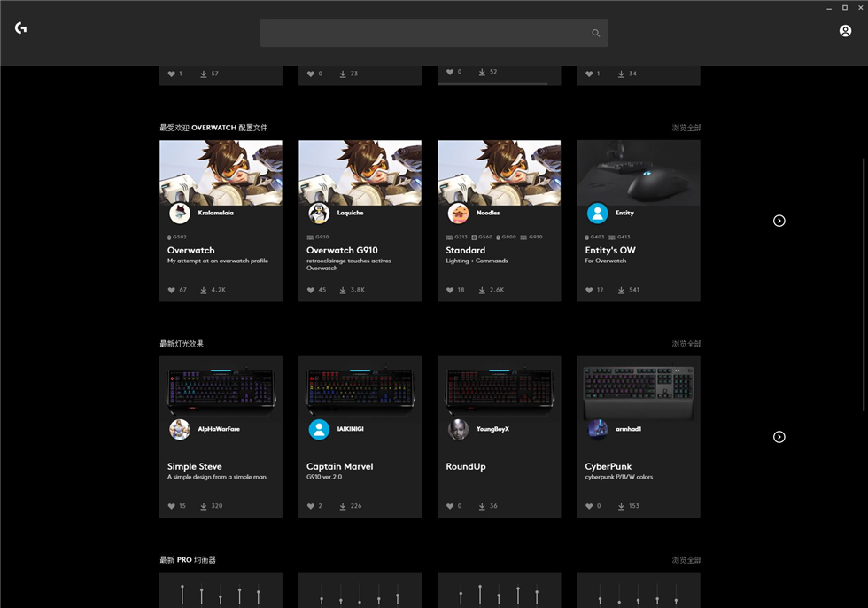Screen dimensions: 868x608
Task: Open AlpHaWarFare's avatar
Action: (x=180, y=429)
